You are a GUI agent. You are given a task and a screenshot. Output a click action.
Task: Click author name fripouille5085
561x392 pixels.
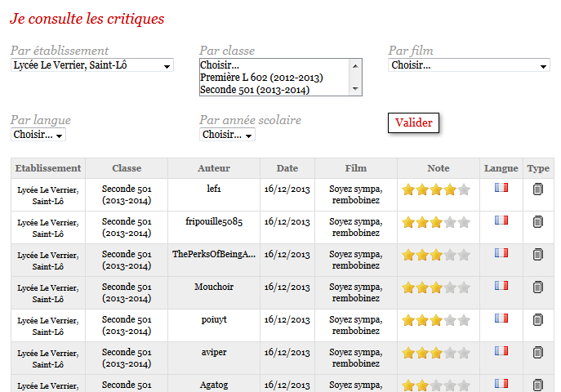click(x=214, y=222)
